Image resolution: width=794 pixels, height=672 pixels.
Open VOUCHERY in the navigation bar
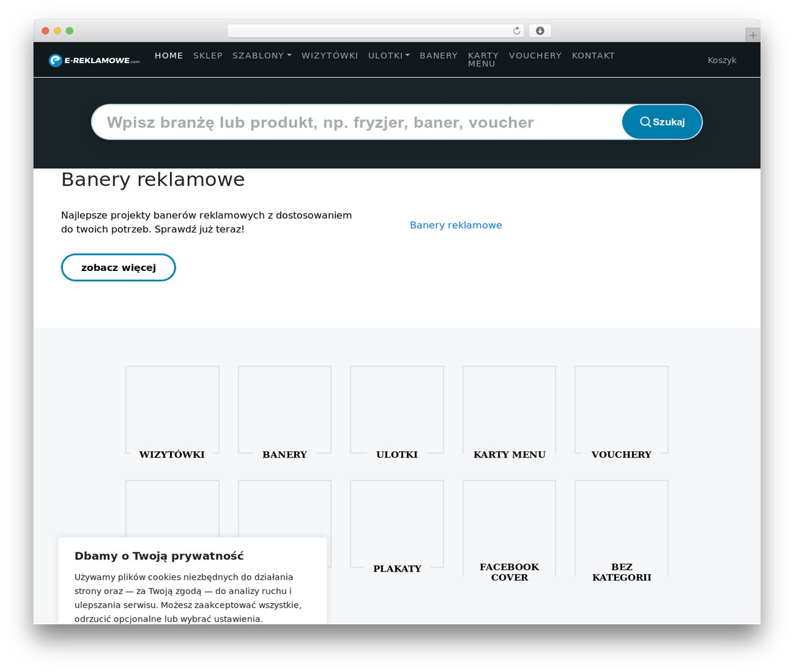535,56
